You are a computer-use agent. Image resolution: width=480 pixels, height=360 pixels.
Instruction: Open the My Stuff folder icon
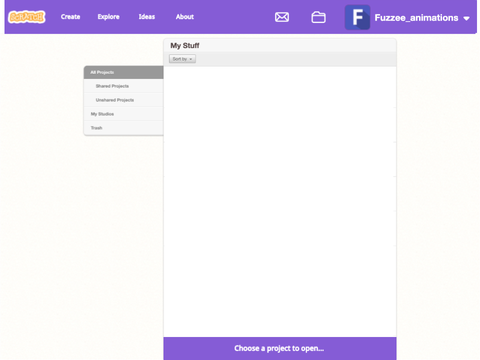(318, 17)
